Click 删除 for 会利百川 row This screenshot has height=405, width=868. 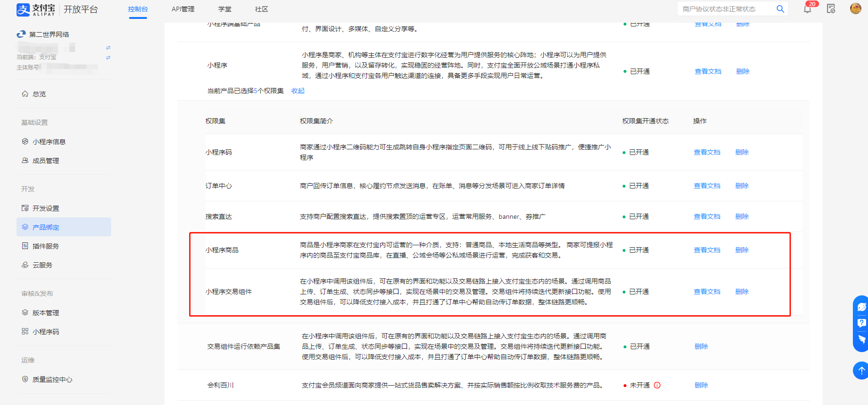click(x=701, y=385)
